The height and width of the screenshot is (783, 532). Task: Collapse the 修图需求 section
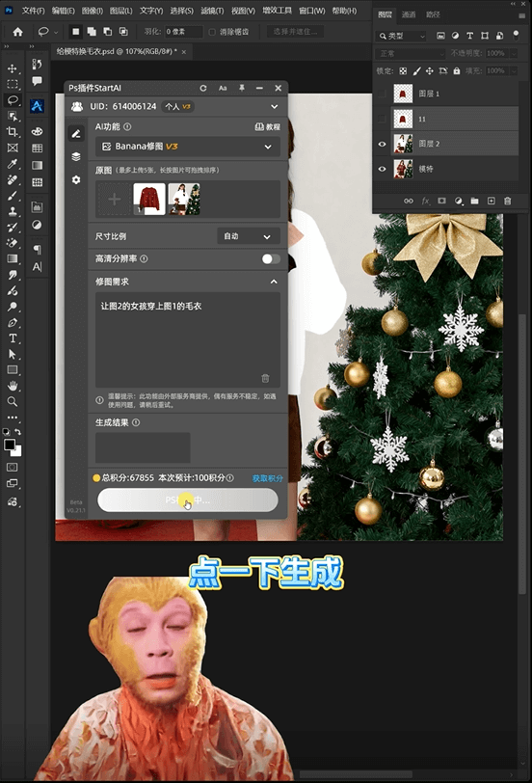pos(274,282)
